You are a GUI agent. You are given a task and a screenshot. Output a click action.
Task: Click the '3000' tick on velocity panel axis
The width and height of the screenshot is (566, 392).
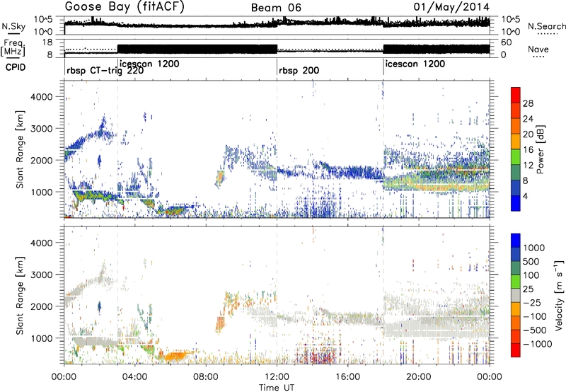tap(42, 275)
